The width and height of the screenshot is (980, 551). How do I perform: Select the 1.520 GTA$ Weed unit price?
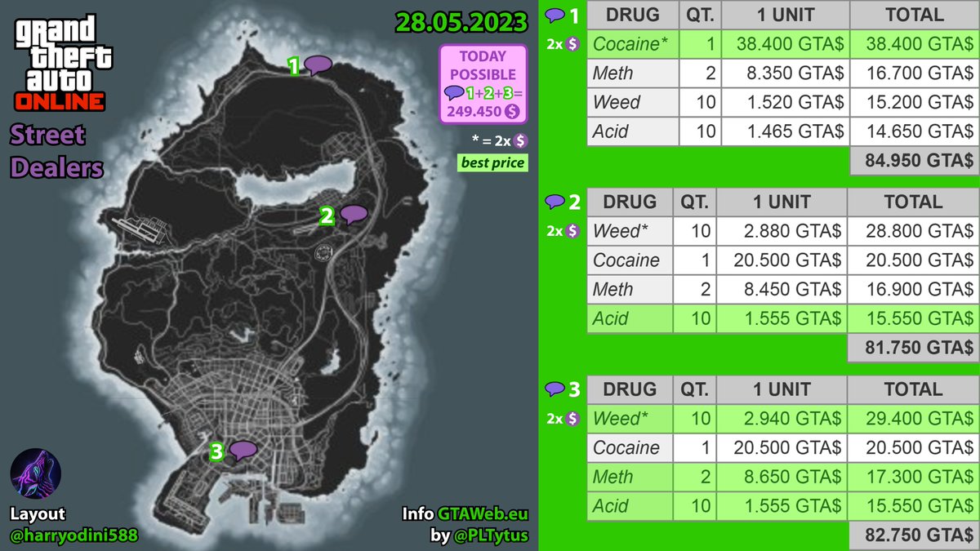coord(786,103)
